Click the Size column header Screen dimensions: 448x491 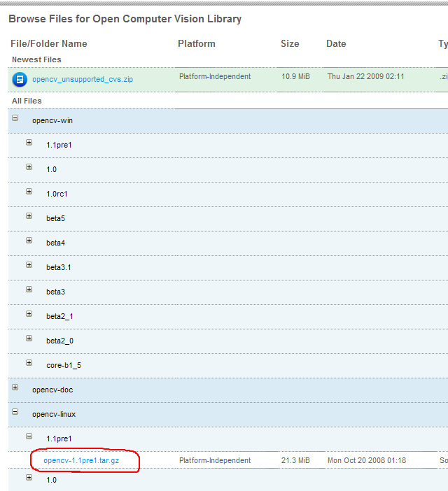290,43
